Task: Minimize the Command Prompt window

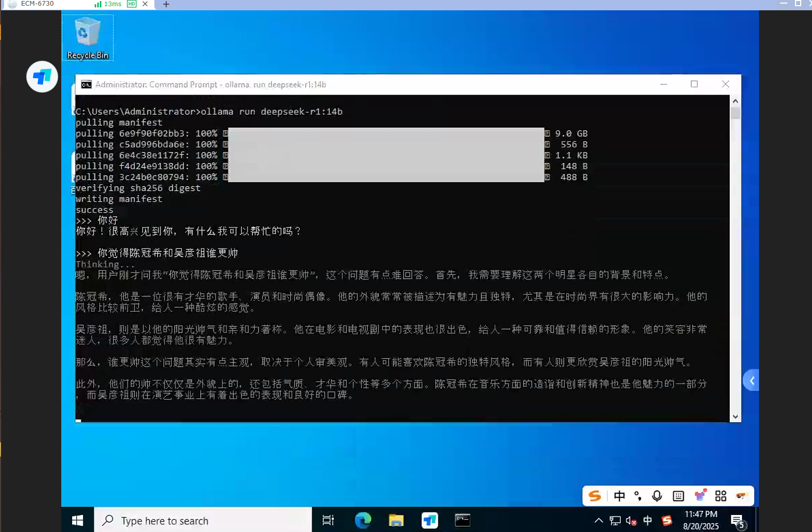Action: [664, 84]
